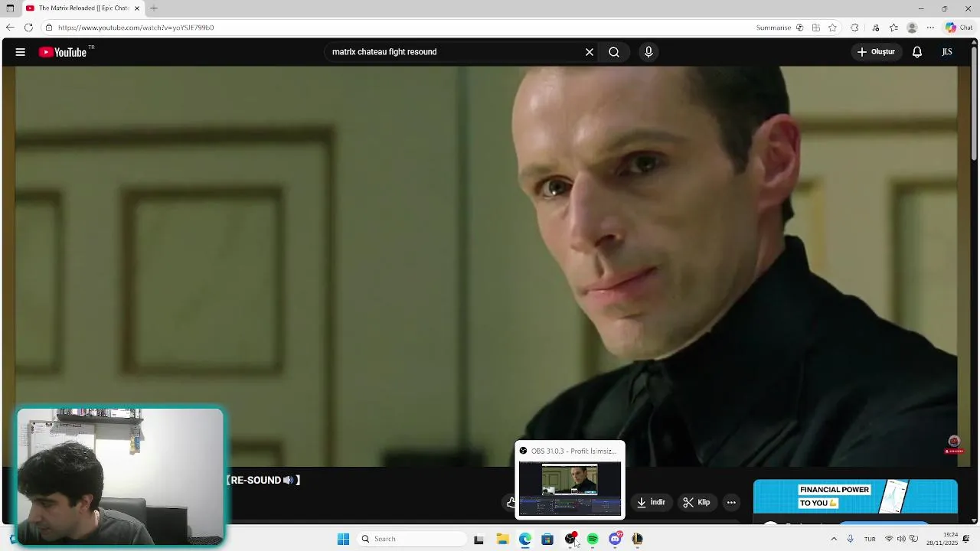This screenshot has height=551, width=980.
Task: Click the tray microphone indicator
Action: 850,539
